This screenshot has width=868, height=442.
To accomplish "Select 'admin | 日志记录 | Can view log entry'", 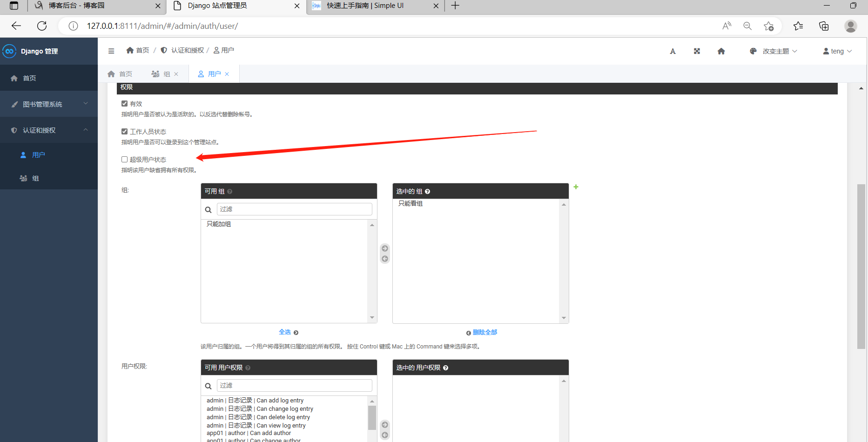I will [256, 426].
